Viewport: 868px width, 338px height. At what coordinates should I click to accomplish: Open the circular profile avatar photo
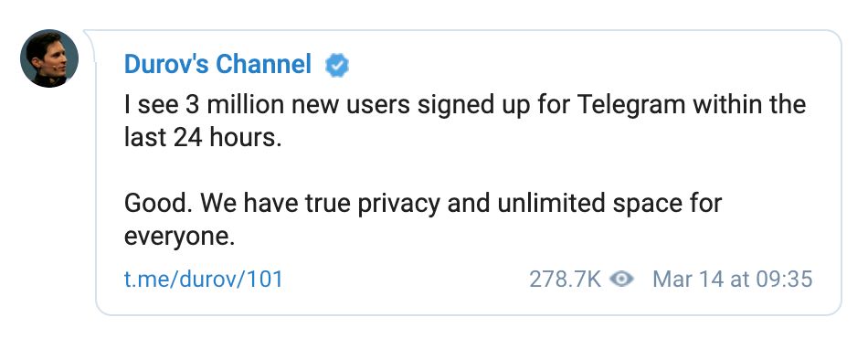click(x=49, y=58)
